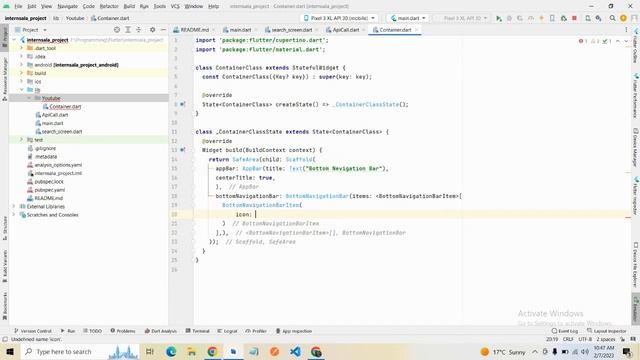Open the Logcat tool window

(227, 331)
